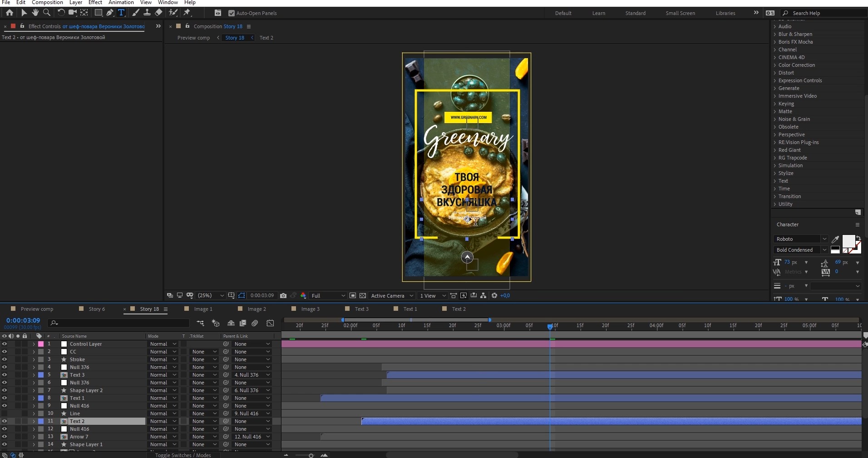The width and height of the screenshot is (868, 458).
Task: Hide the Text 1 layer eye
Action: click(5, 398)
